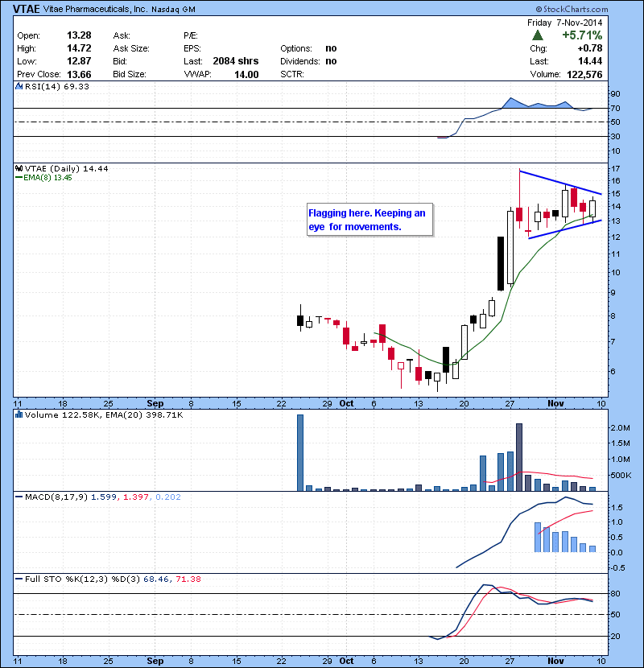Click the dark volume bar above 2.0M
This screenshot has height=668, width=644.
[519, 457]
